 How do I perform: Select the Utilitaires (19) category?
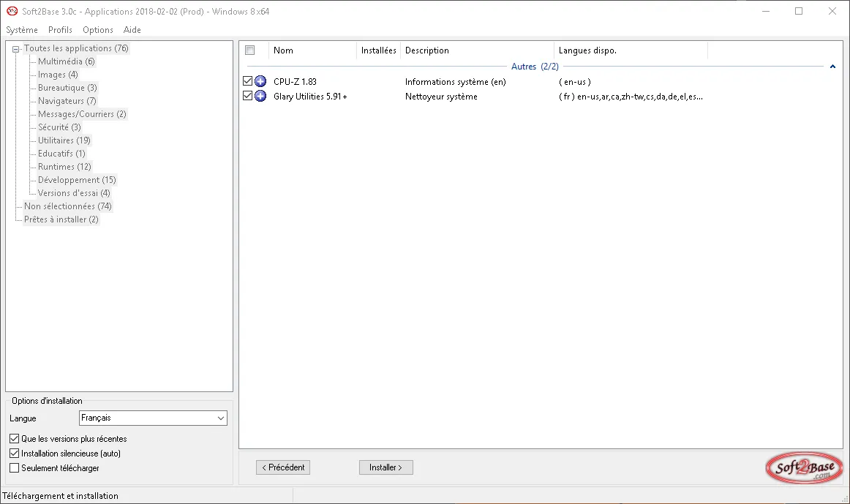(x=64, y=140)
